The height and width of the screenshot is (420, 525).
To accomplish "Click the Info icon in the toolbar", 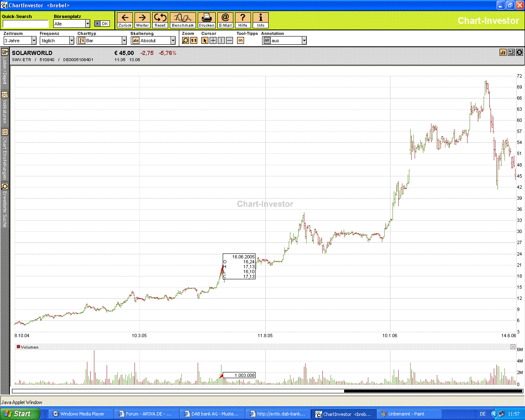I will [x=260, y=19].
